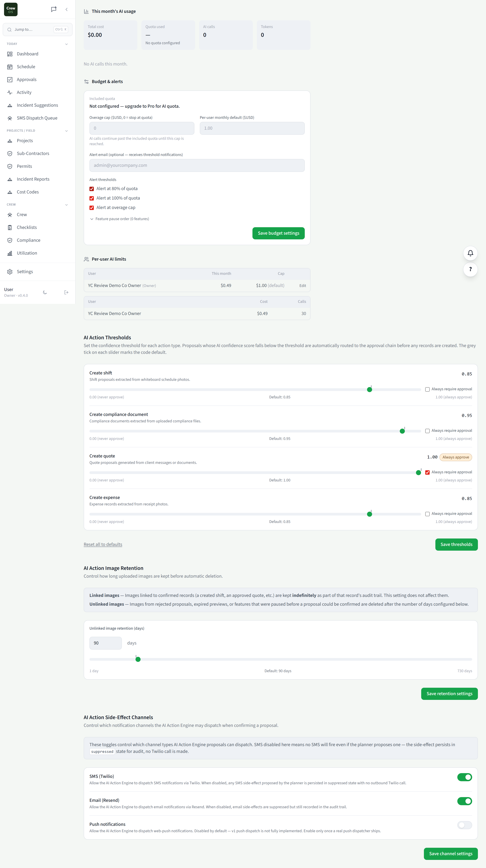Image resolution: width=486 pixels, height=868 pixels.
Task: Click the Overage cap input field
Action: click(142, 128)
